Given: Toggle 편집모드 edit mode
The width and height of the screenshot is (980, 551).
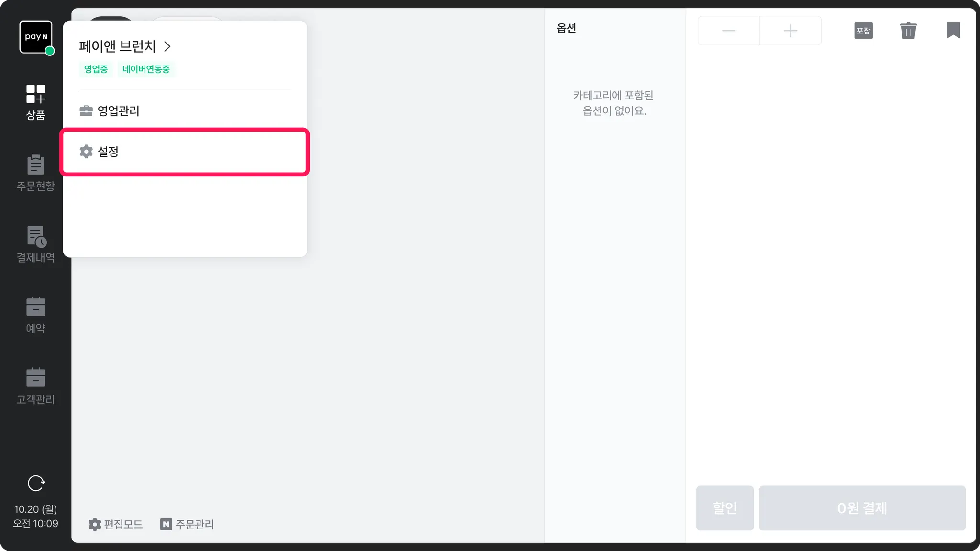Looking at the screenshot, I should tap(115, 524).
